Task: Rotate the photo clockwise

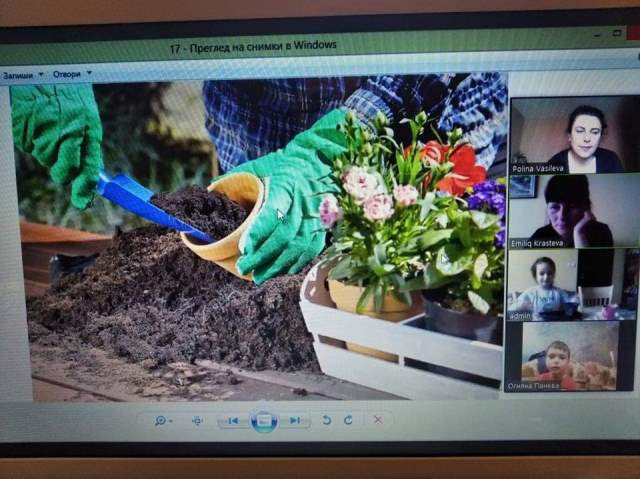Action: tap(348, 421)
